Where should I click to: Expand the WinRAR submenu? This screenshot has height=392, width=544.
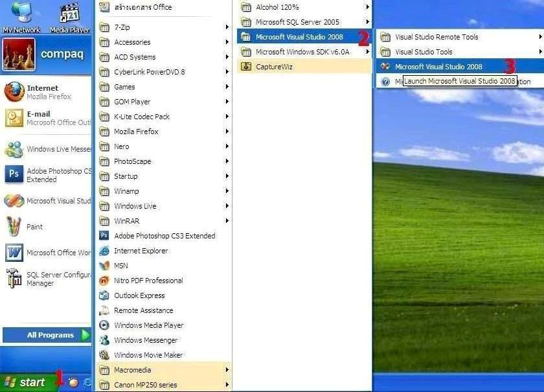(x=163, y=221)
